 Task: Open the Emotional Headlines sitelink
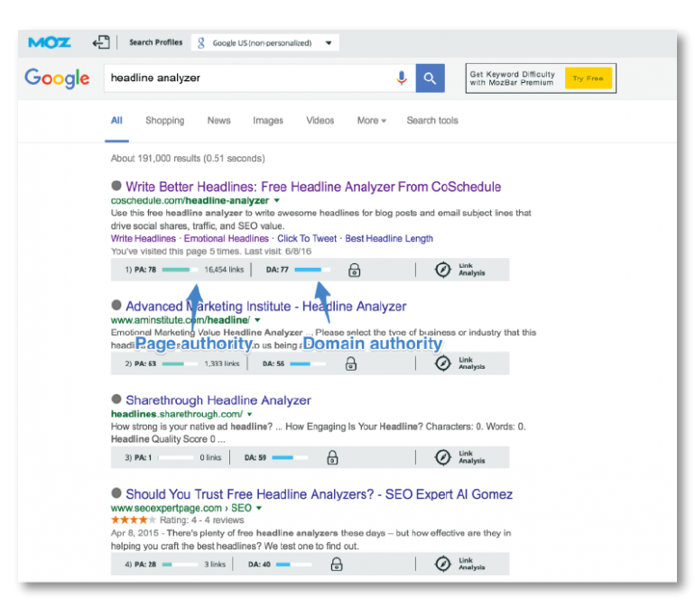coord(226,239)
